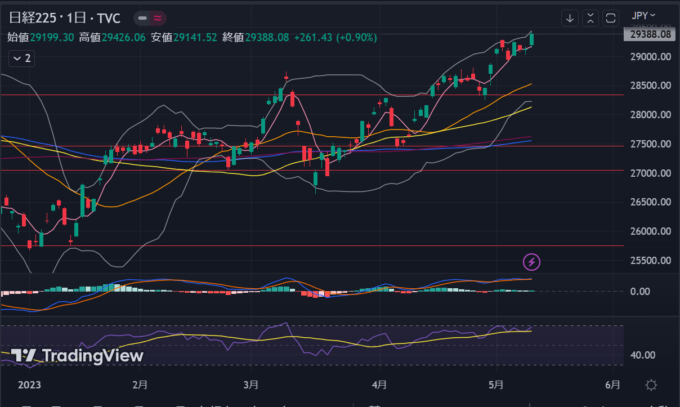Expand the collapsed indicators legend showing 2
680x407 pixels.
[21, 58]
